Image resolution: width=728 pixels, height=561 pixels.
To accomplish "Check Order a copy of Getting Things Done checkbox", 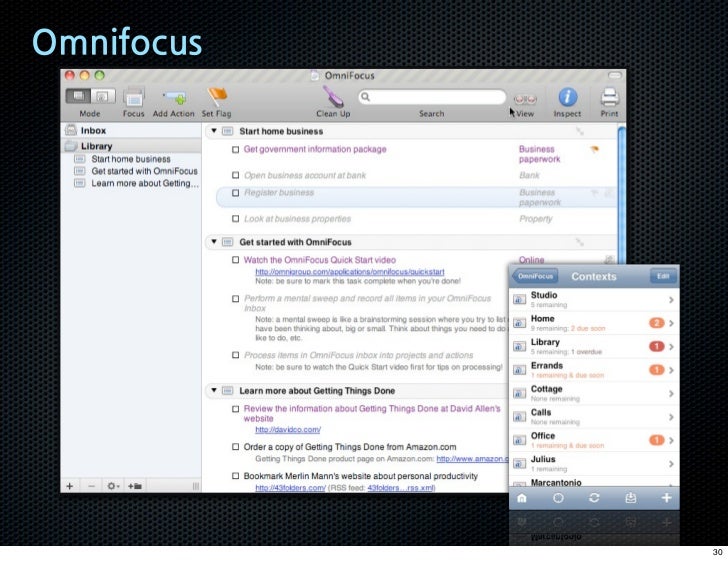I will pos(236,447).
